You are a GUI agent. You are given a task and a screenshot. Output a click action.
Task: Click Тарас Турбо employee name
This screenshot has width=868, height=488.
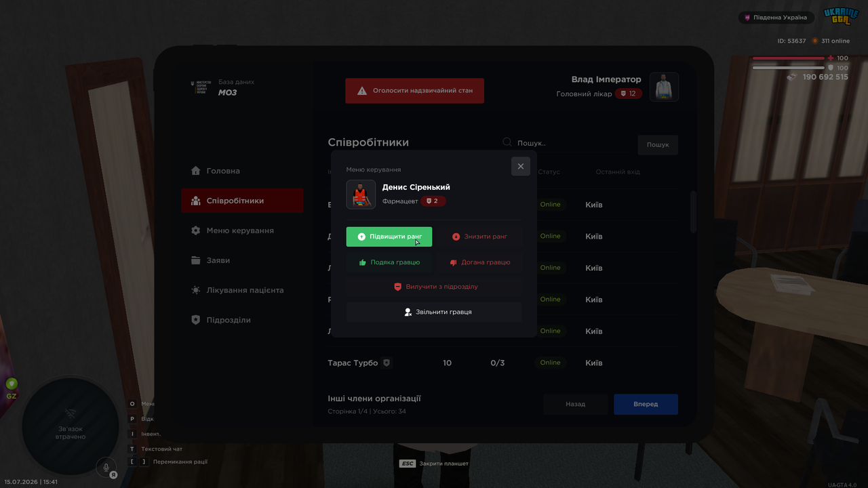point(353,363)
